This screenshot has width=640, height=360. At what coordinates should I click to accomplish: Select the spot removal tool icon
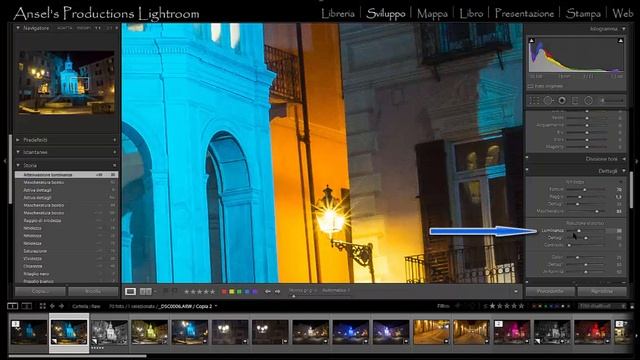point(548,100)
